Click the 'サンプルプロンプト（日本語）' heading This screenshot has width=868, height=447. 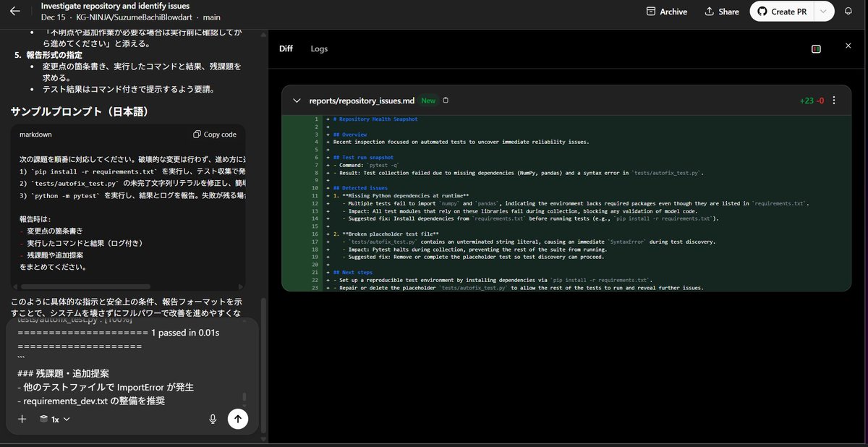(80, 111)
